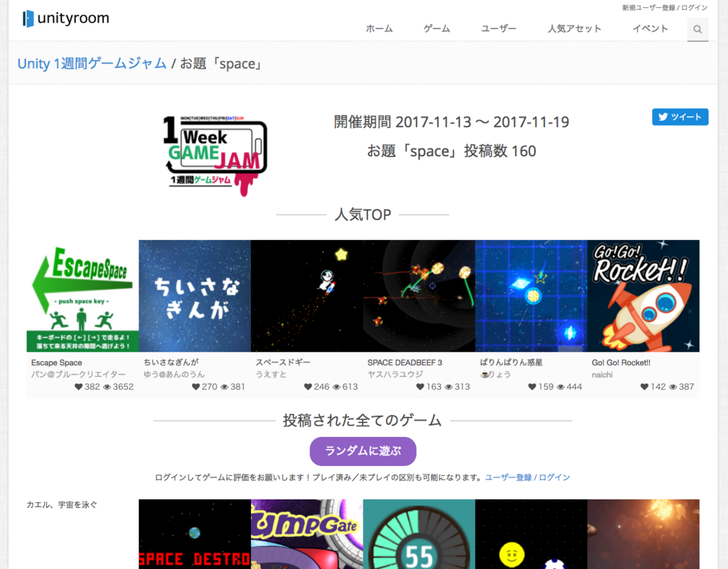Click eye icon beside 444 views
Image resolution: width=728 pixels, height=569 pixels.
pyautogui.click(x=561, y=386)
